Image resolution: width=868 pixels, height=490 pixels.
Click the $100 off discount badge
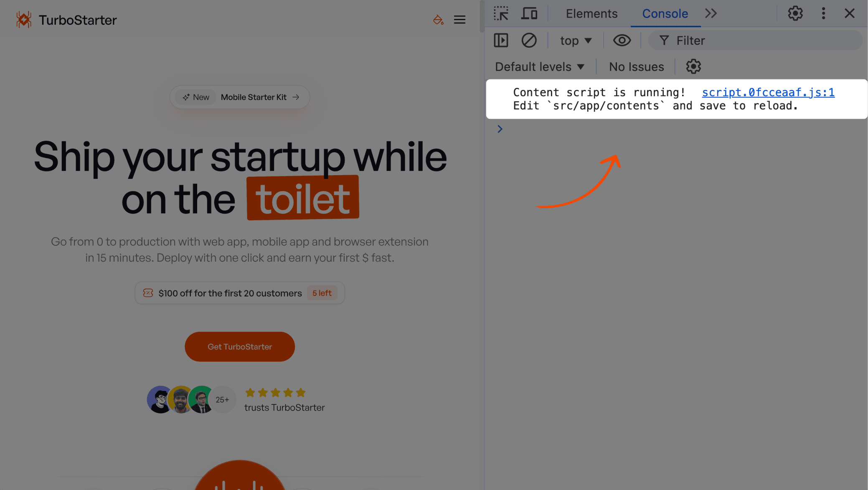[x=240, y=293]
